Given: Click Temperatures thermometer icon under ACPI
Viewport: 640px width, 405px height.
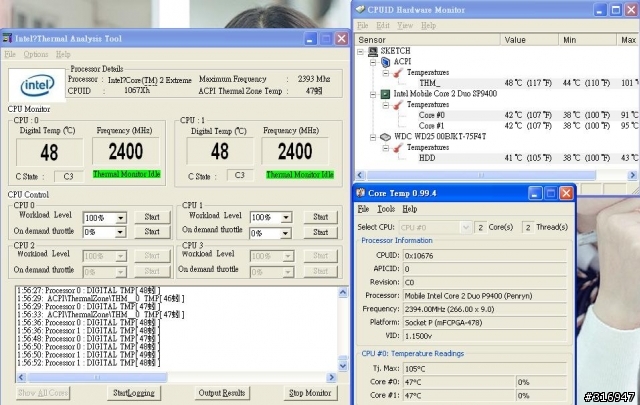Looking at the screenshot, I should (398, 73).
